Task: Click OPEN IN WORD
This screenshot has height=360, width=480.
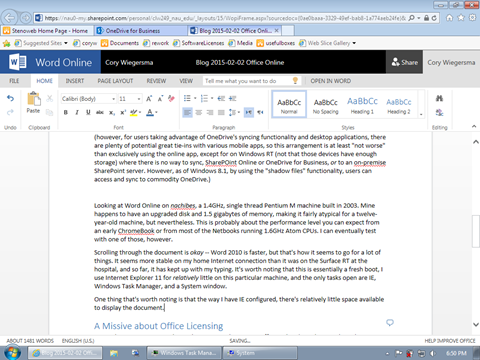Action: (x=330, y=81)
